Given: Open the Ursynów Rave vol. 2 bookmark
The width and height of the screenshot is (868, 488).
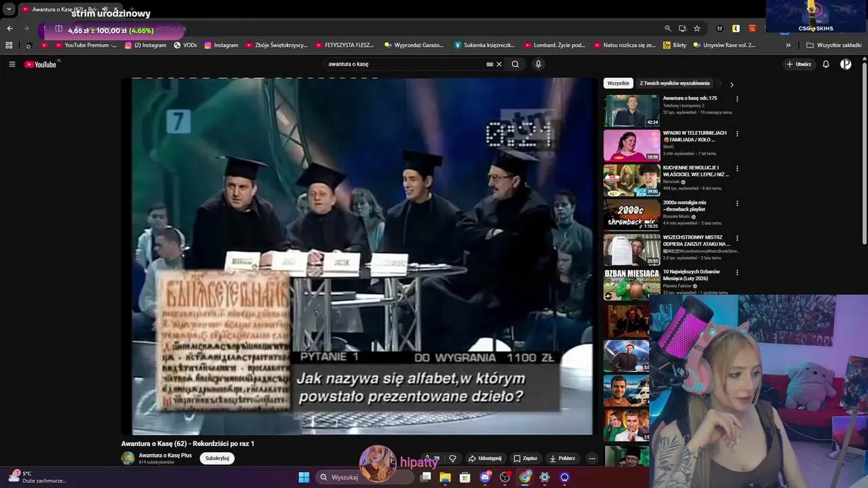Looking at the screenshot, I should (x=725, y=45).
